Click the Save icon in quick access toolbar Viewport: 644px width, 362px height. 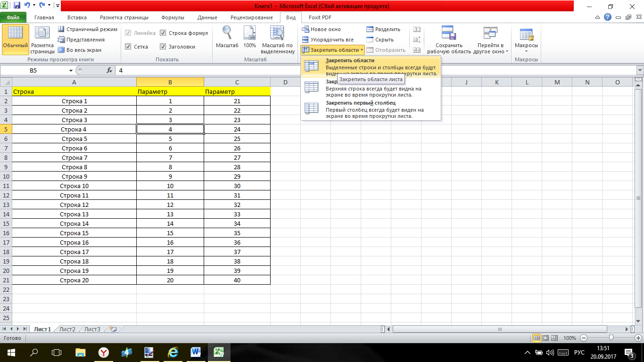pos(17,6)
